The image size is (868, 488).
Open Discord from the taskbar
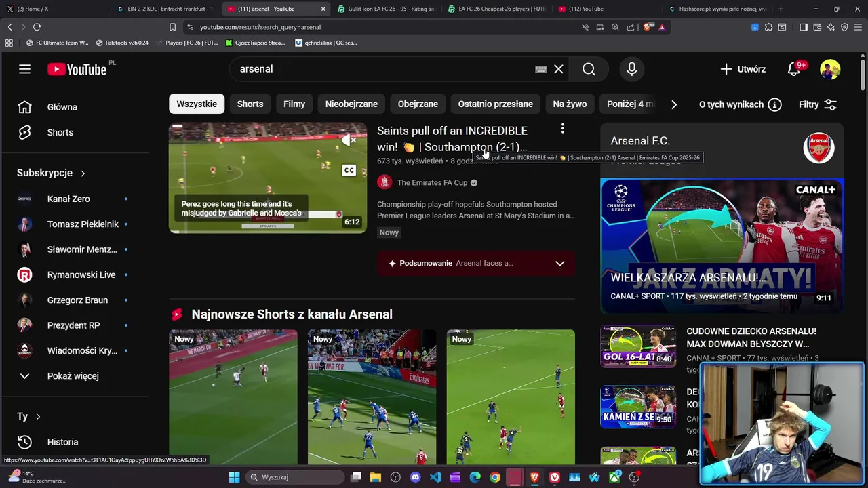(415, 477)
